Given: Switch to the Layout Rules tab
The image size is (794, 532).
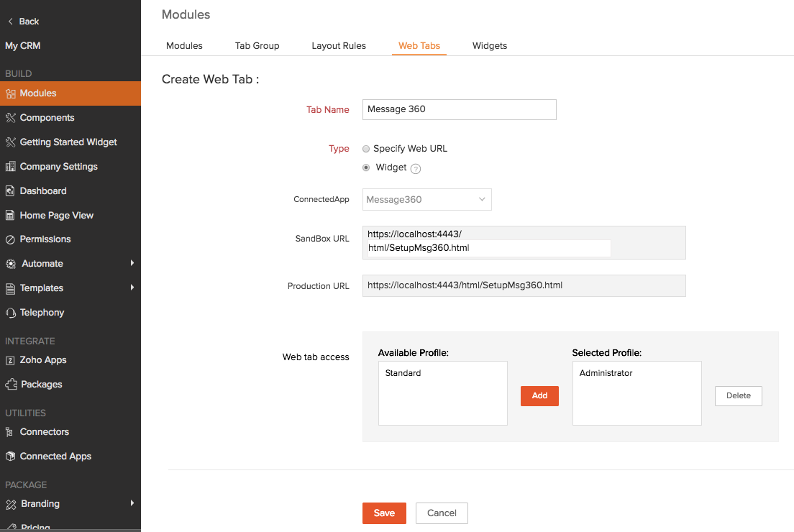Looking at the screenshot, I should [x=339, y=45].
